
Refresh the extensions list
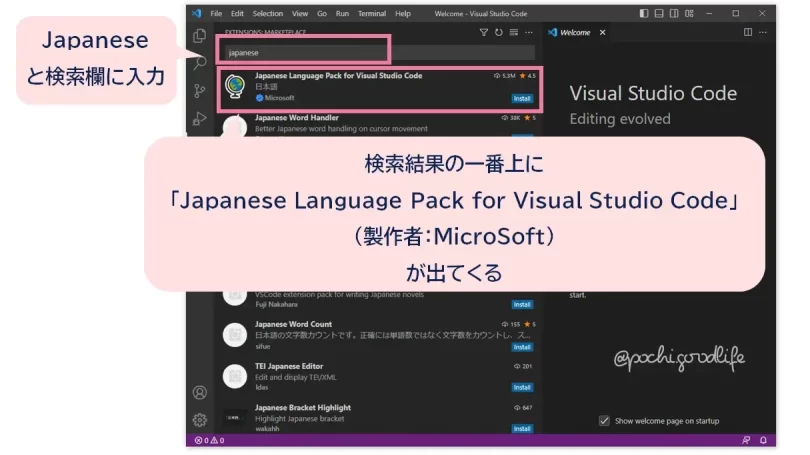pos(499,33)
